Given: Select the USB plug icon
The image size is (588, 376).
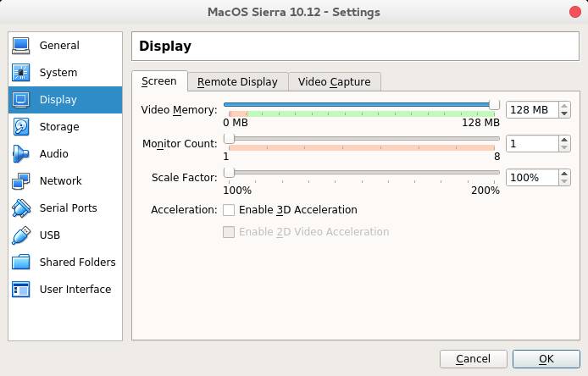Looking at the screenshot, I should (22, 235).
